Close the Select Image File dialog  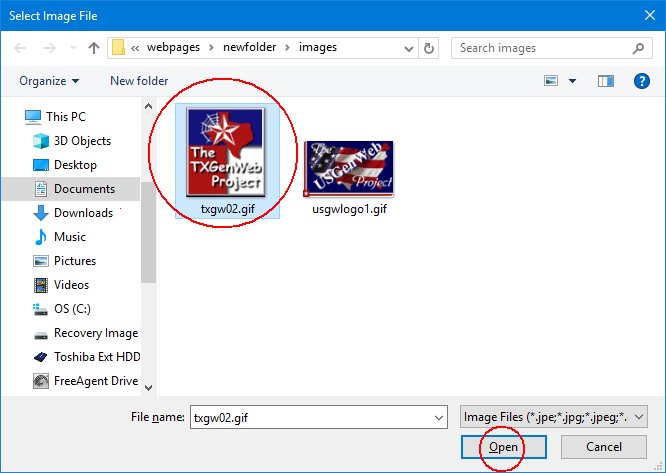(x=650, y=15)
